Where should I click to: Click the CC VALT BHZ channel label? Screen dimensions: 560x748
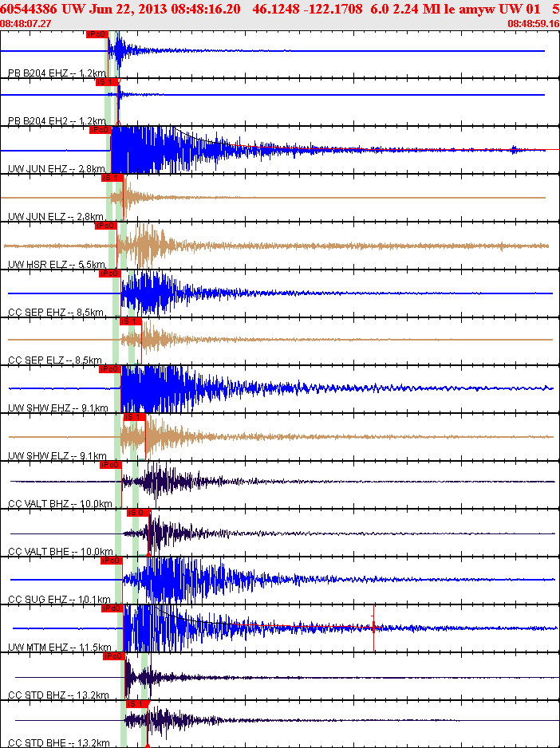pyautogui.click(x=60, y=504)
